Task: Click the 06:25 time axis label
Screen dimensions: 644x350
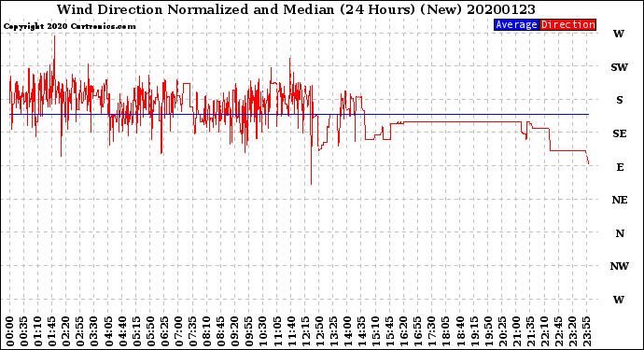Action: (x=164, y=331)
